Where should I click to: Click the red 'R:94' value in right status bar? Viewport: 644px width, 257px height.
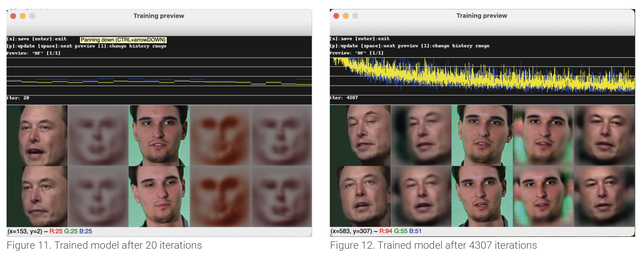click(386, 231)
